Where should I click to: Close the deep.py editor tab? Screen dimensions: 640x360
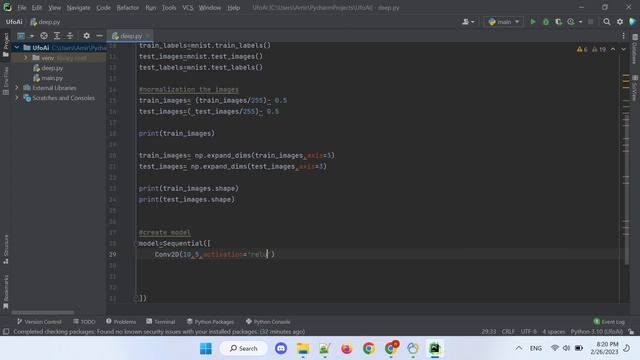(148, 36)
